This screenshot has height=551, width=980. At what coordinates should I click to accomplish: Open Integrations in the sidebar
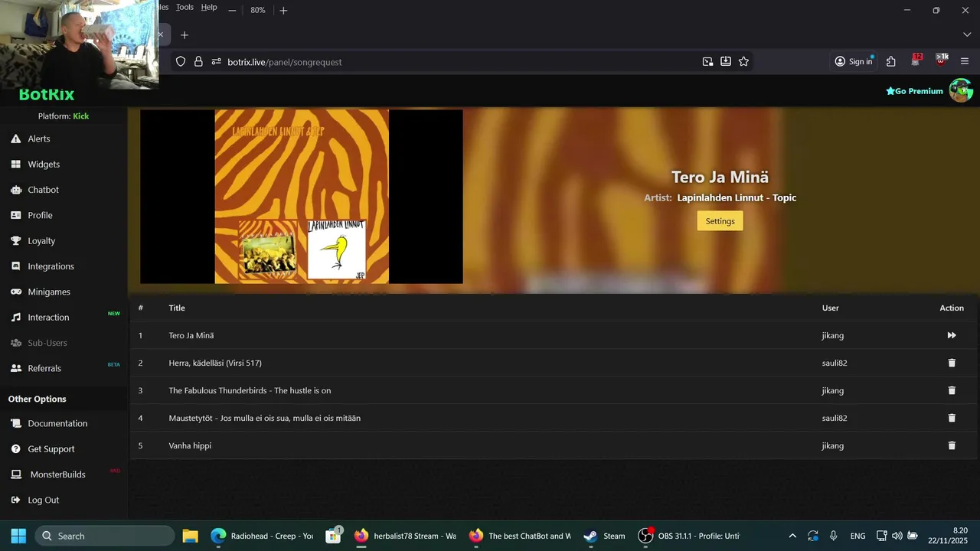(51, 266)
